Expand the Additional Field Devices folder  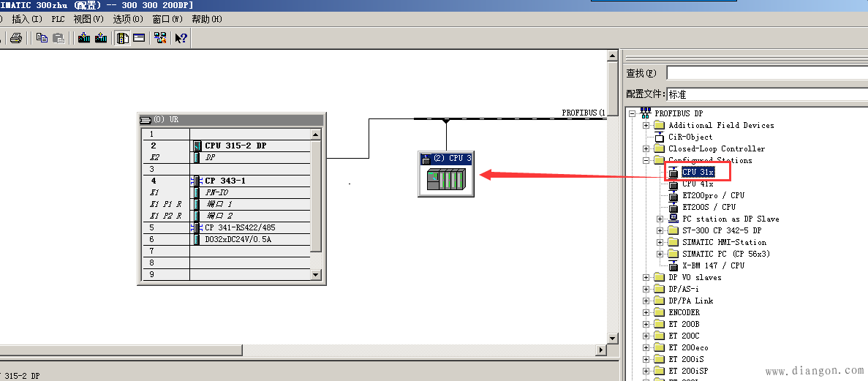646,125
